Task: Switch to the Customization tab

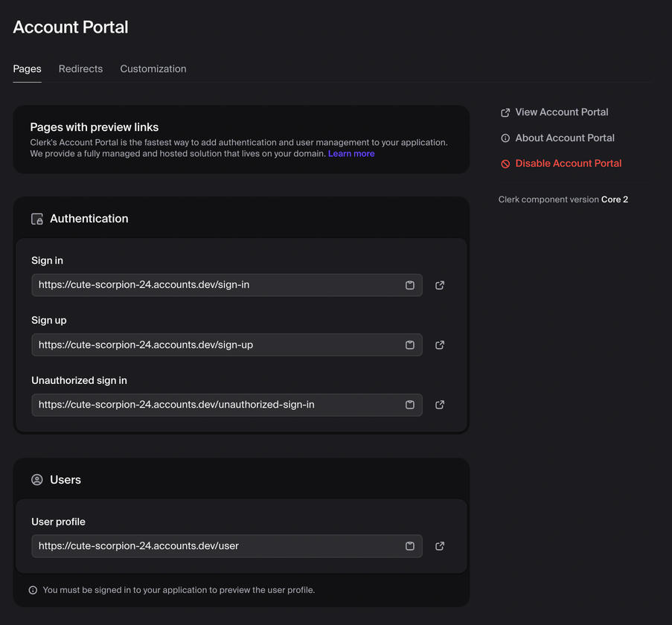Action: 153,68
